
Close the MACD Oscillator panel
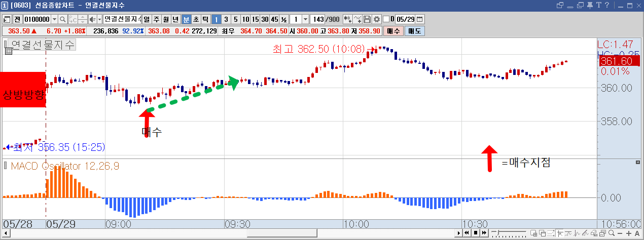click(x=638, y=162)
